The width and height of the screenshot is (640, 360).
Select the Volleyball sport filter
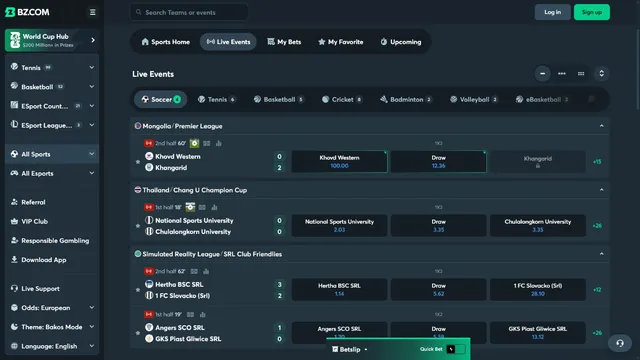tap(474, 99)
